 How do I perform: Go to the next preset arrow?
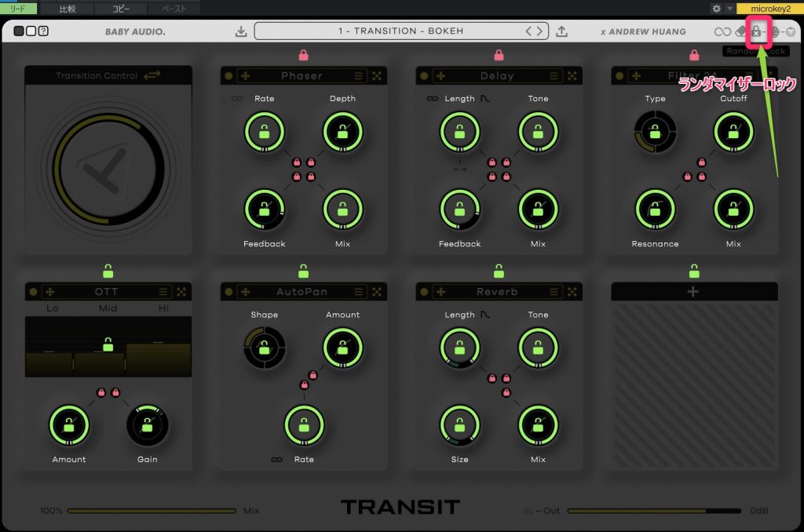(539, 31)
